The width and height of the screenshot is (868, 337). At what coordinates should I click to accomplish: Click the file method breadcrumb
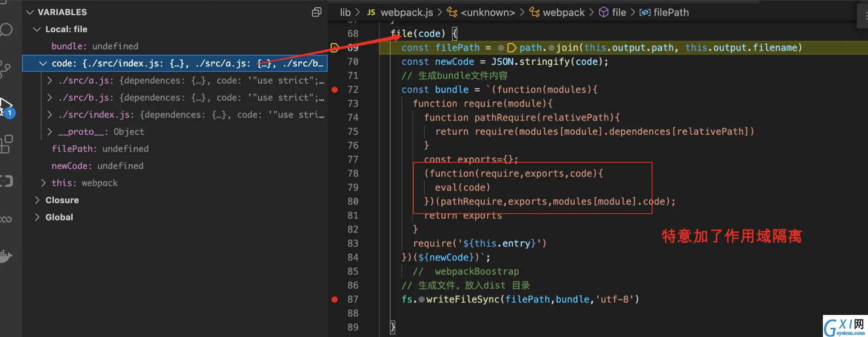pos(612,12)
